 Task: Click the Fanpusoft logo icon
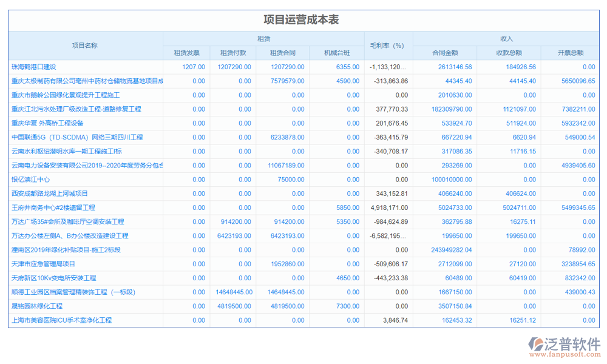coord(537,345)
